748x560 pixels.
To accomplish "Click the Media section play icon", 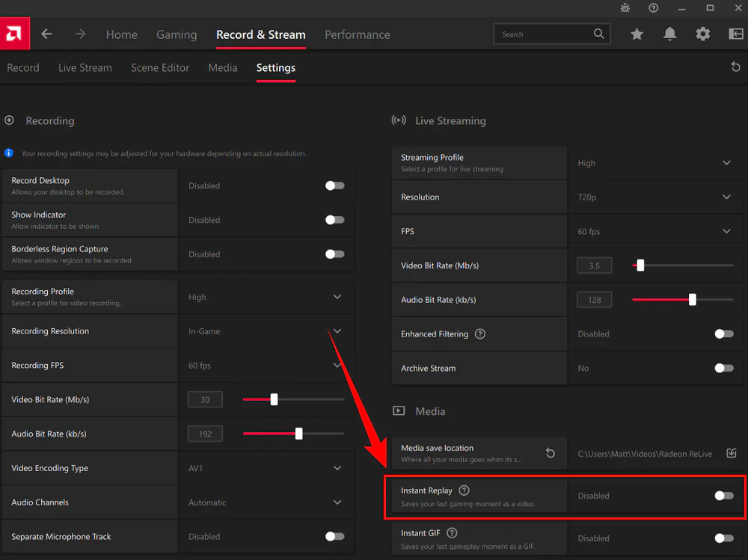I will click(399, 410).
